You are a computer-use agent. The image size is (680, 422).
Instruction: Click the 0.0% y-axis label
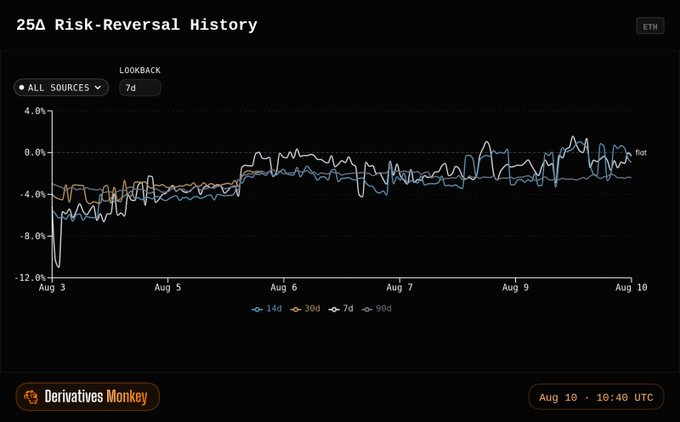[x=35, y=153]
